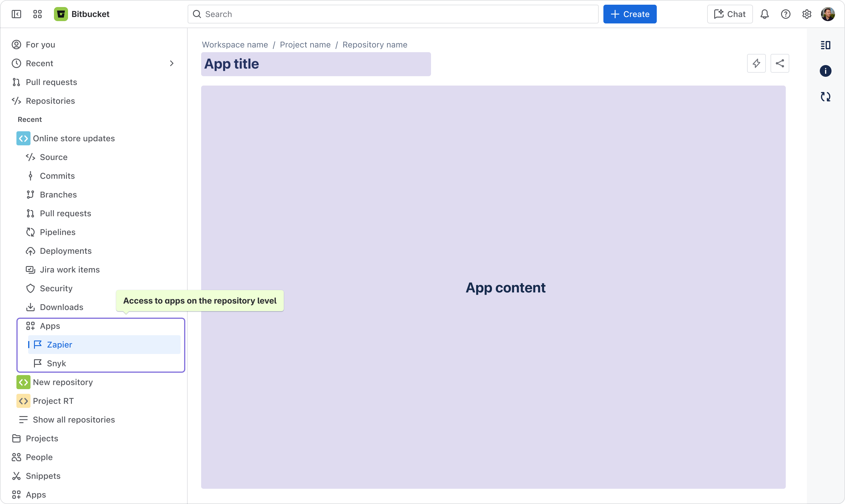
Task: Focus the Search input field
Action: pyautogui.click(x=393, y=14)
